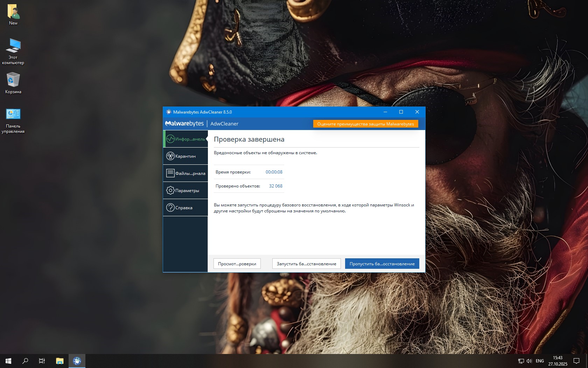588x368 pixels.
Task: Maximize the AdwCleaner window
Action: point(401,112)
